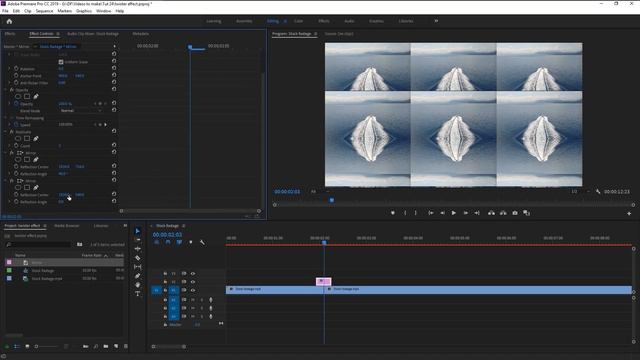This screenshot has width=640, height=360.
Task: Open the Blend Mode dropdown
Action: [80, 111]
